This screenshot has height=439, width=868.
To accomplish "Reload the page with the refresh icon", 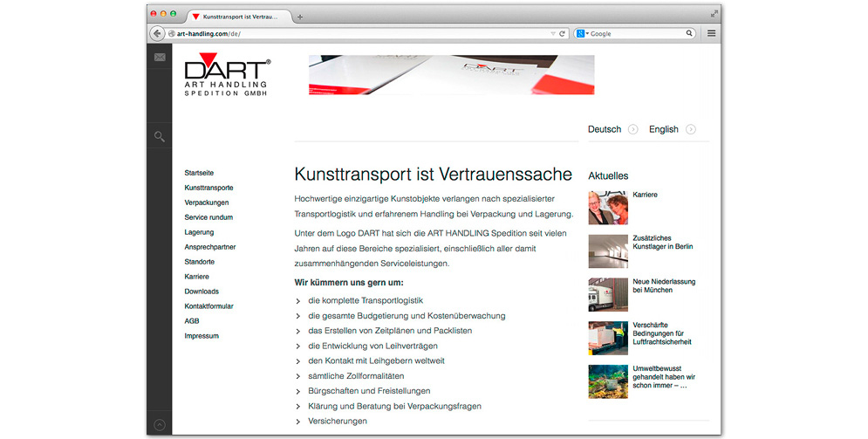I will [563, 33].
